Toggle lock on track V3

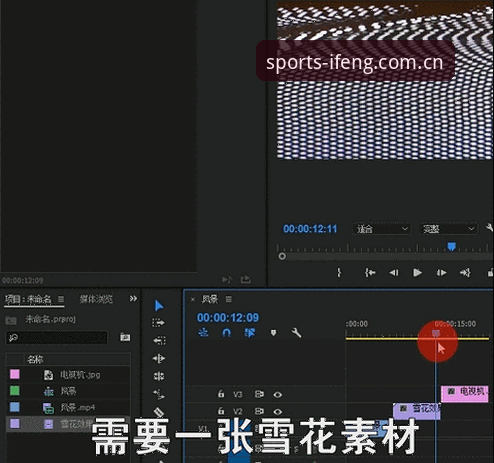pyautogui.click(x=221, y=394)
